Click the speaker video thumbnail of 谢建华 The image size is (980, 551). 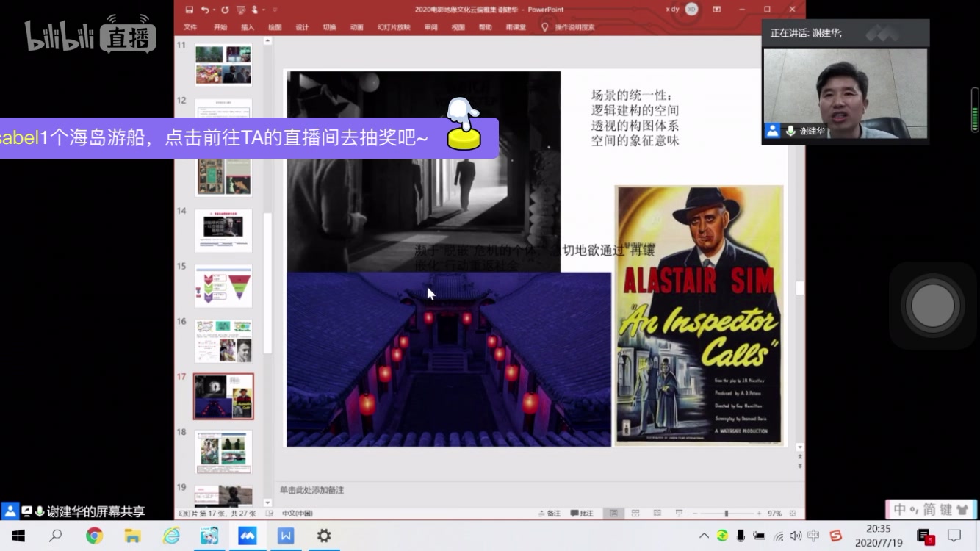pos(845,94)
